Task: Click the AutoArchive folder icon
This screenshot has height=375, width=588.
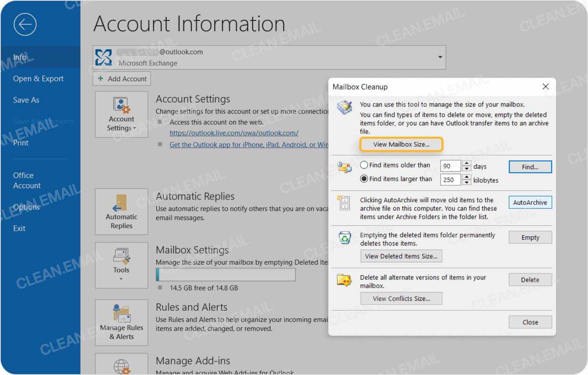Action: pos(344,204)
